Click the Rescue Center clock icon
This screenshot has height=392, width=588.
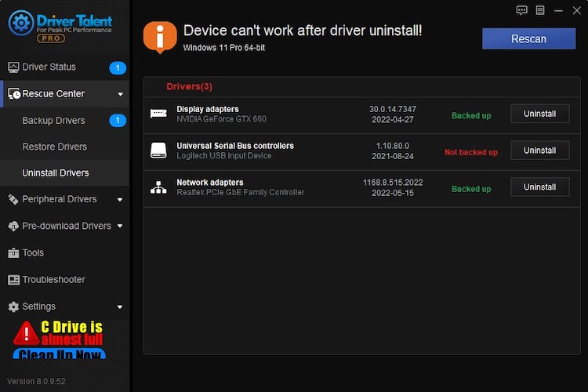tap(14, 94)
